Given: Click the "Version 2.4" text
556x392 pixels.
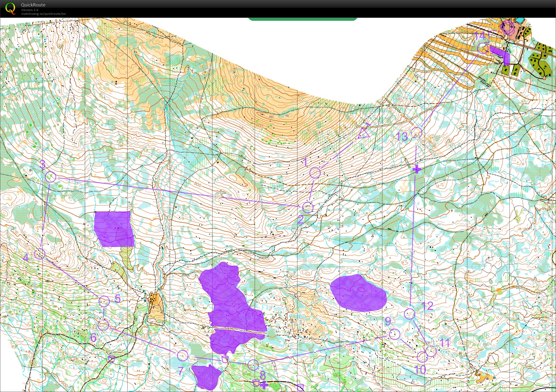Looking at the screenshot, I should coord(30,10).
